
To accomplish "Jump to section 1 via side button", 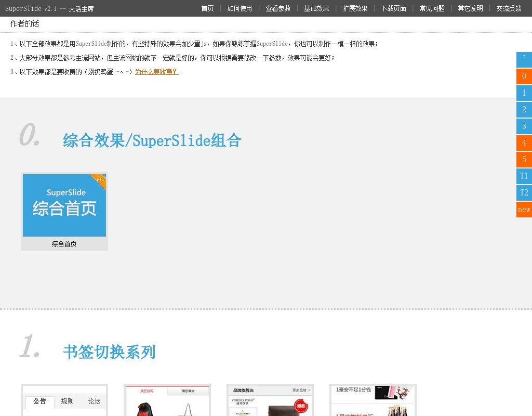I will [524, 93].
